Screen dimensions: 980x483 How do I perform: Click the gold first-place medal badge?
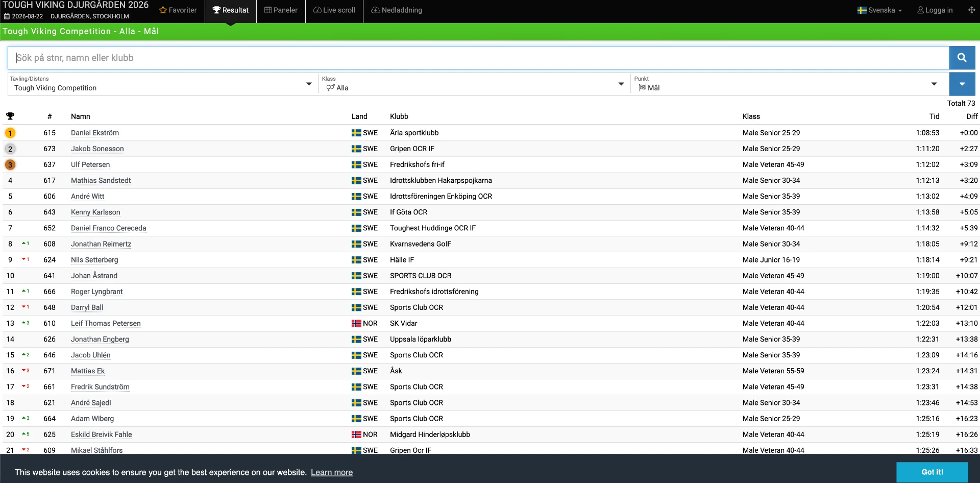(10, 133)
